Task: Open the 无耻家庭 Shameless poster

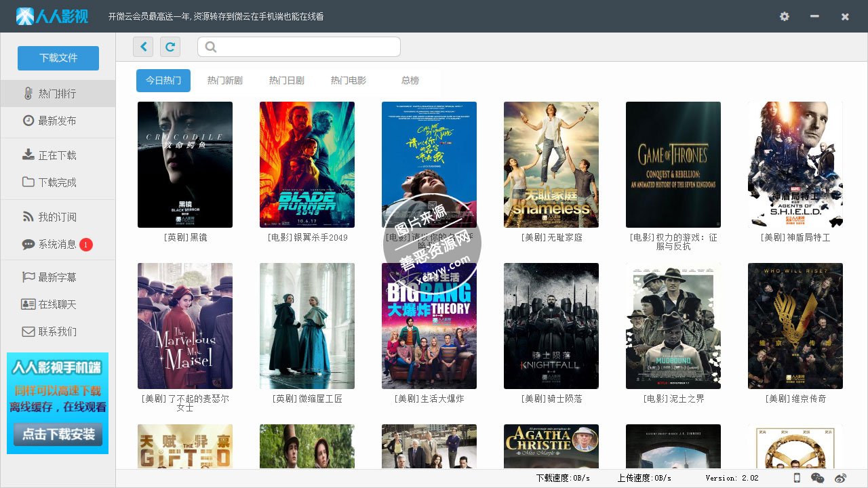Action: click(551, 165)
